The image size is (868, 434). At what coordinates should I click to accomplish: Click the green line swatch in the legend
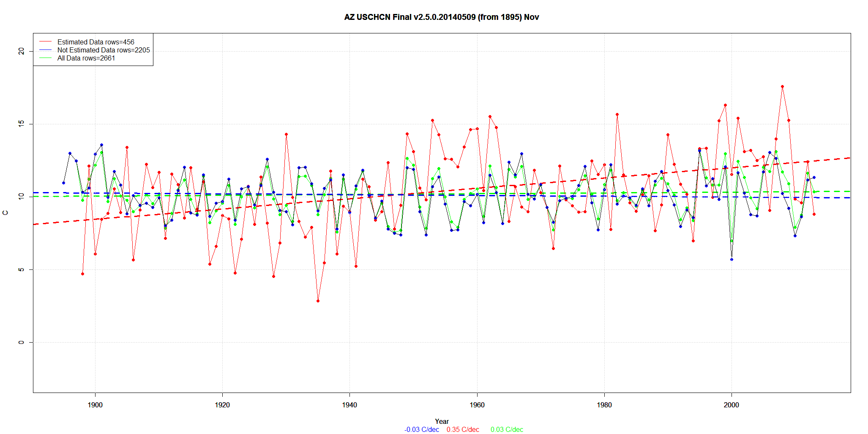click(45, 58)
